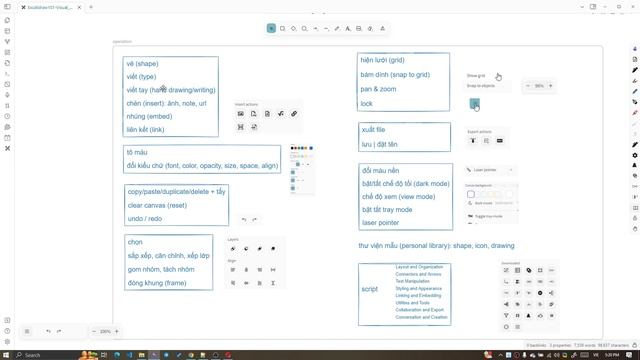640x360 pixels.
Task: Open a new tab with plus button
Action: coord(91,7)
